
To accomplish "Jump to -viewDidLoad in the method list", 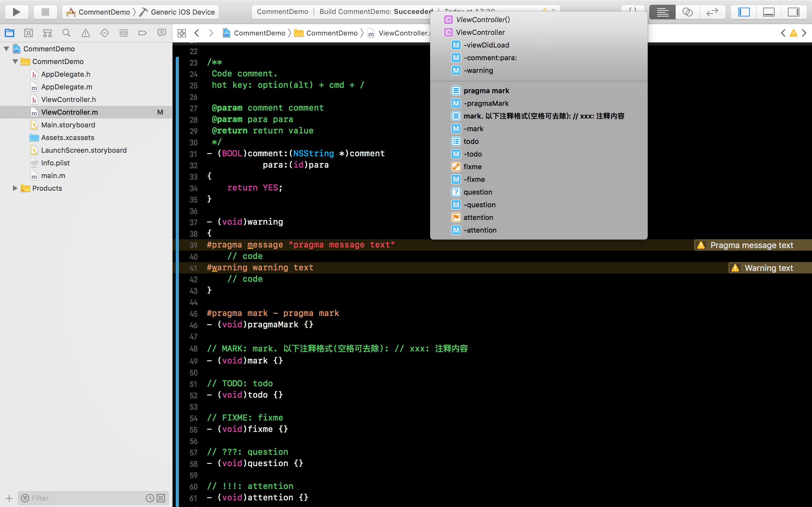I will click(486, 45).
